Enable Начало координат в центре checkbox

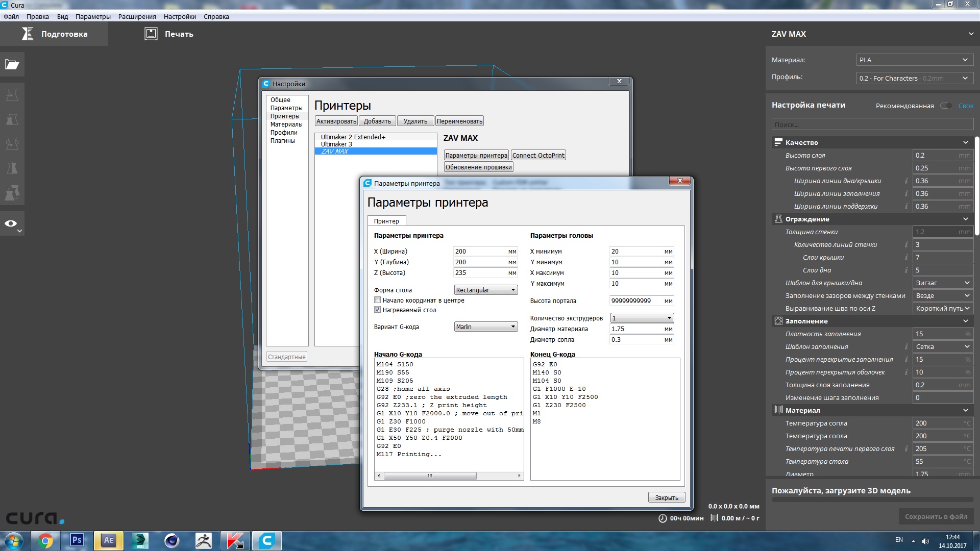(377, 300)
